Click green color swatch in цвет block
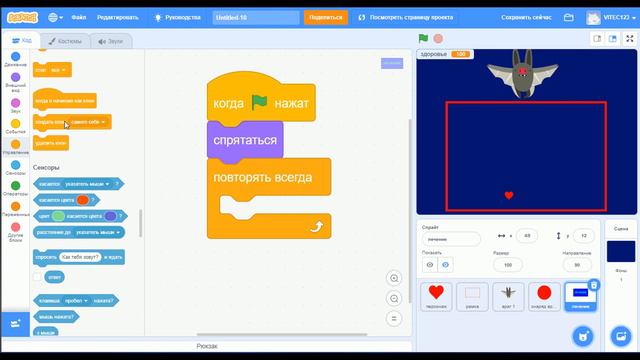Screen dimensions: 640x360 point(58,216)
